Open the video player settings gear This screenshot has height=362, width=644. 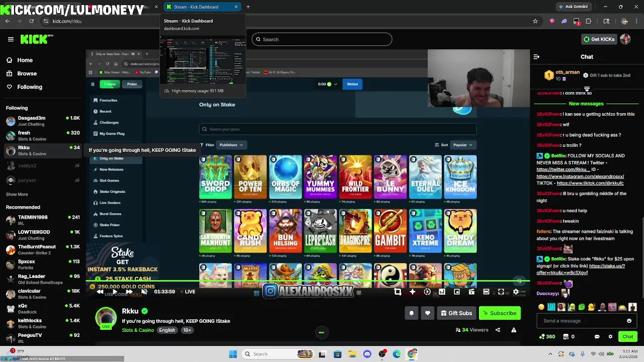point(516,292)
